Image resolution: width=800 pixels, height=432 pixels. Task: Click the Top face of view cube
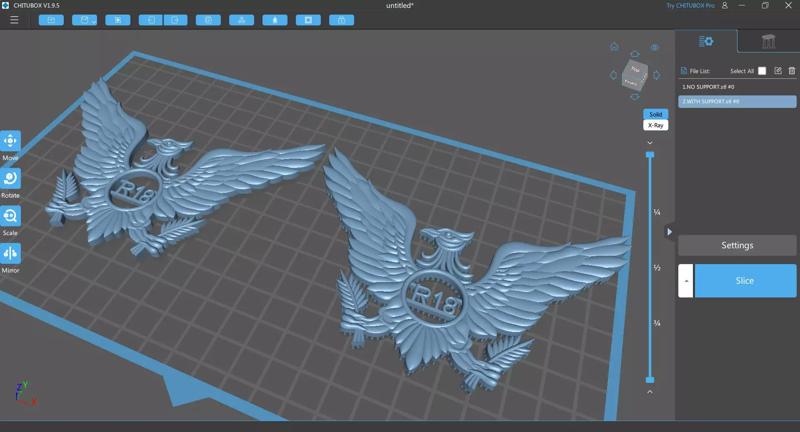point(636,68)
